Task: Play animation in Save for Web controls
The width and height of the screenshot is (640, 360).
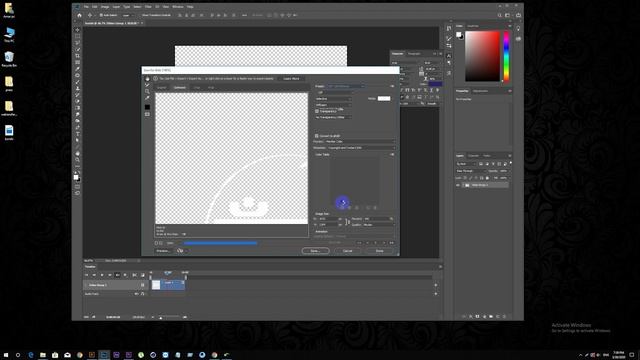Action: click(376, 243)
